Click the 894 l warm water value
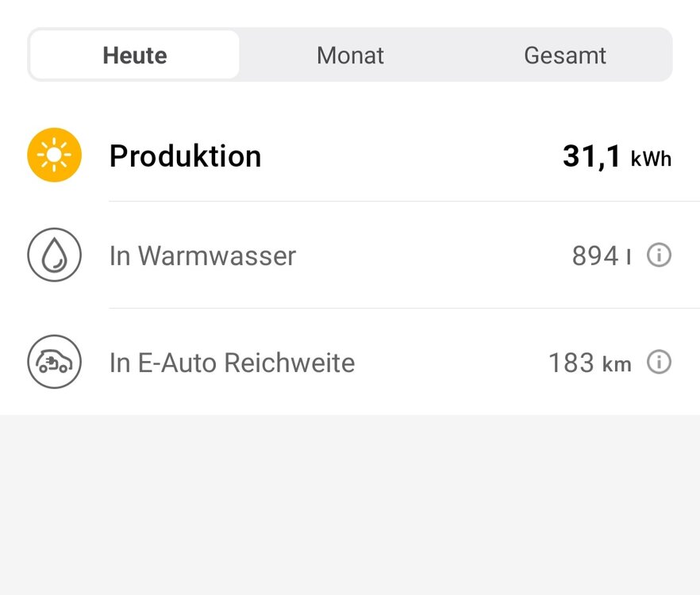This screenshot has width=700, height=595. (602, 255)
